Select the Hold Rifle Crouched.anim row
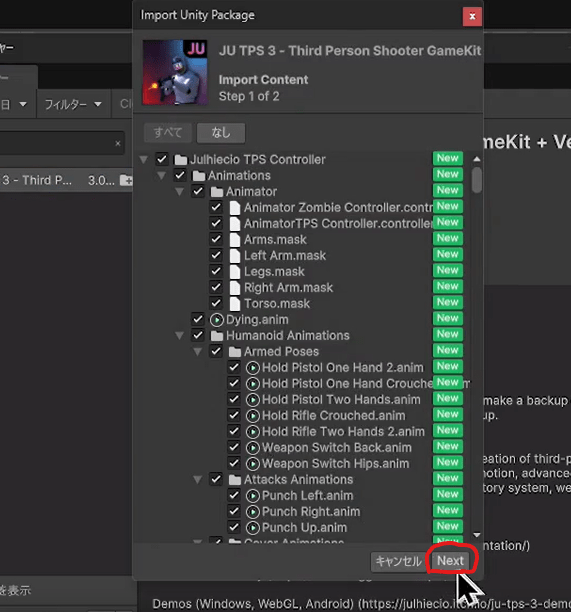This screenshot has width=571, height=612. tap(304, 416)
